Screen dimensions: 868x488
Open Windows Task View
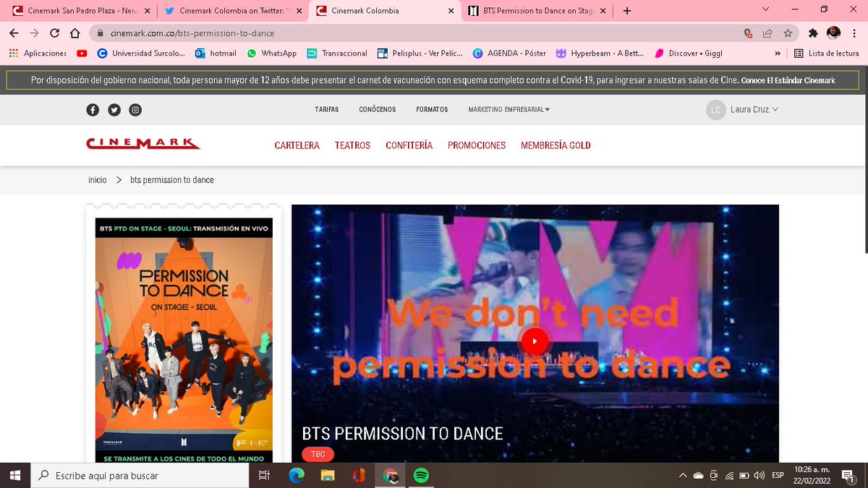264,475
